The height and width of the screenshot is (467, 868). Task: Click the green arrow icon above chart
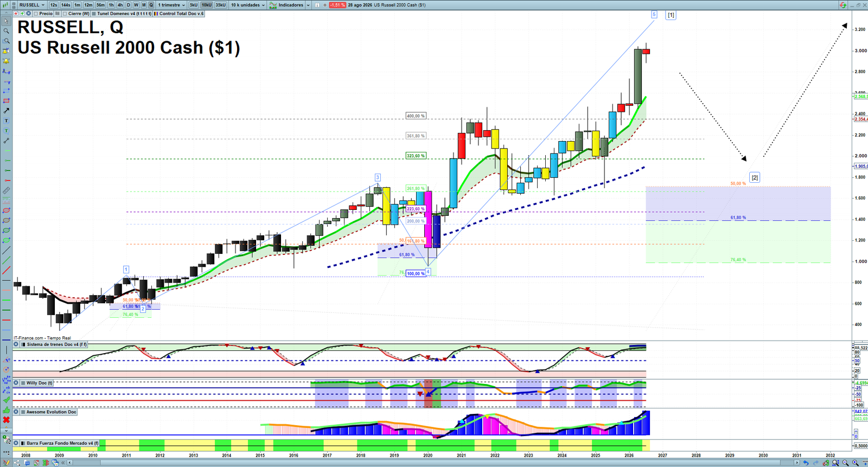(x=22, y=14)
